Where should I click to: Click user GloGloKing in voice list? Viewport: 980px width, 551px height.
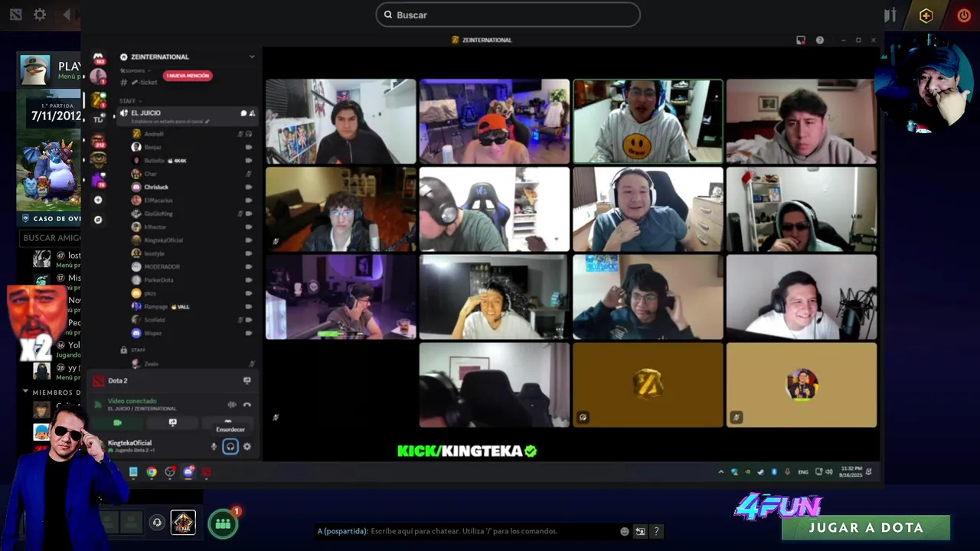(158, 214)
